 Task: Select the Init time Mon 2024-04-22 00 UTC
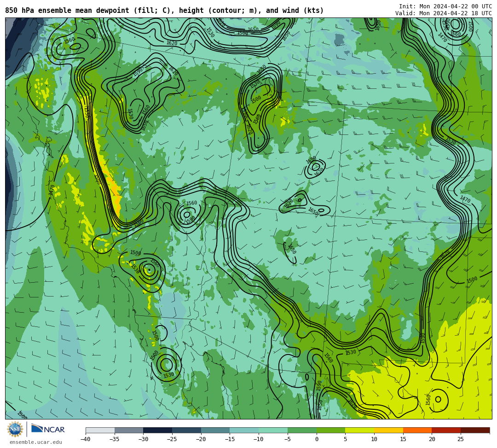click(x=445, y=6)
